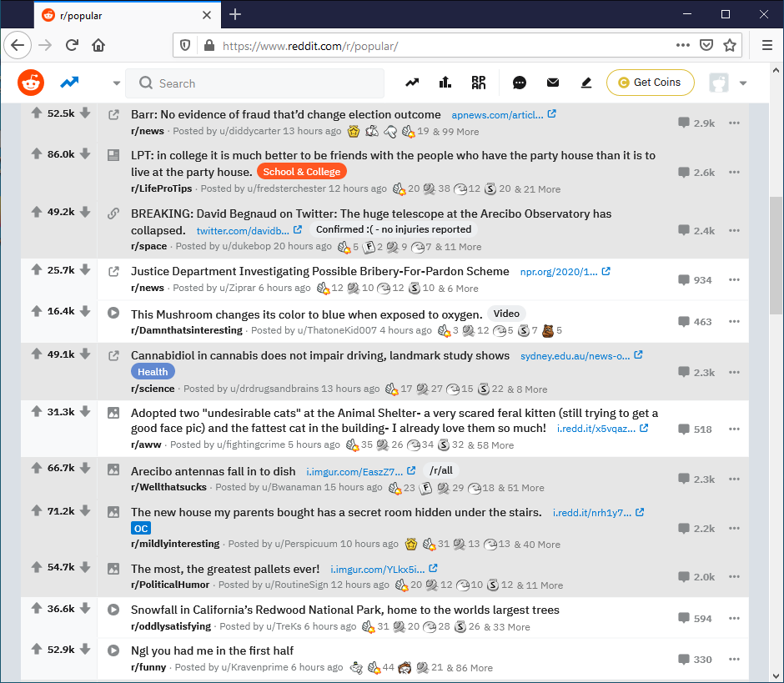Open the sydney.edu.au news link
This screenshot has width=784, height=683.
click(x=581, y=355)
